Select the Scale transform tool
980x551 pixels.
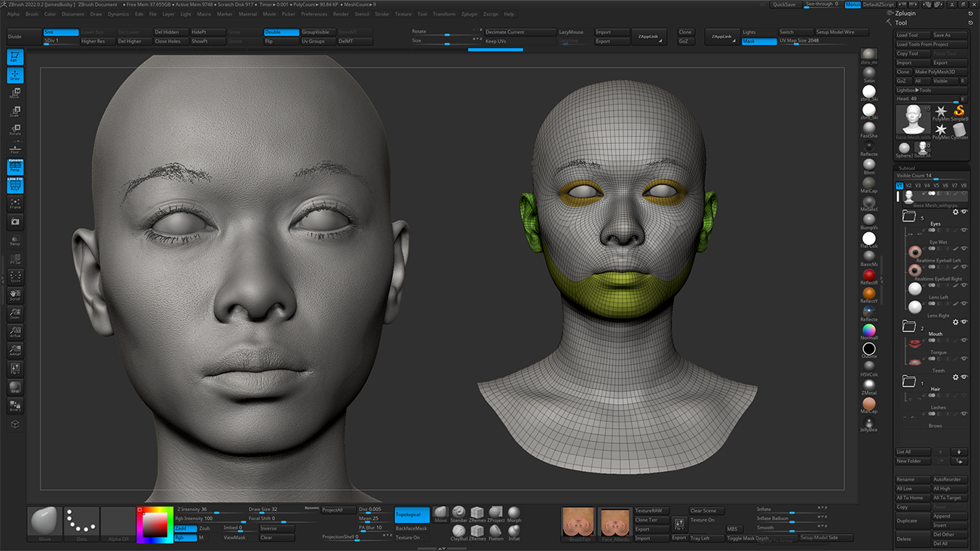(15, 112)
